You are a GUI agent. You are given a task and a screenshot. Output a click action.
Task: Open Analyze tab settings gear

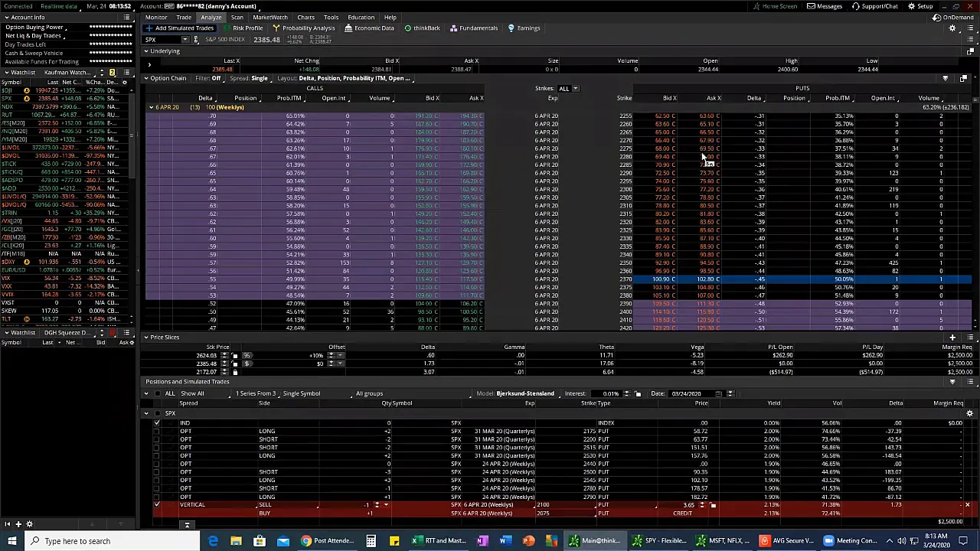point(952,28)
